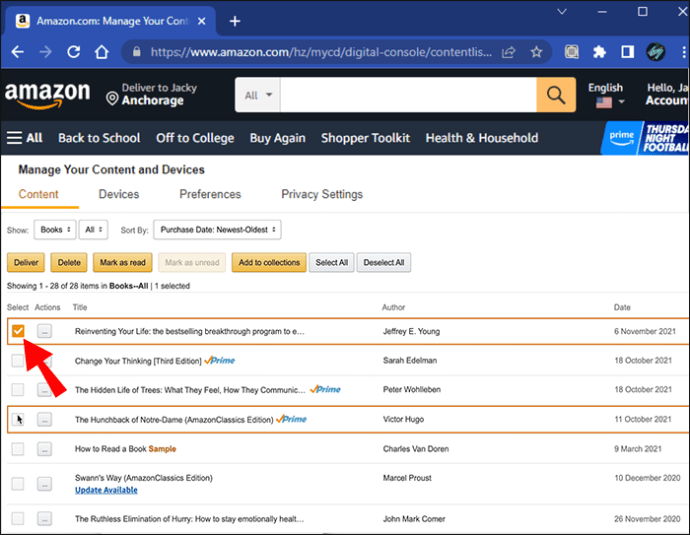Viewport: 690px width, 535px height.
Task: Click the Delete button
Action: click(x=69, y=262)
